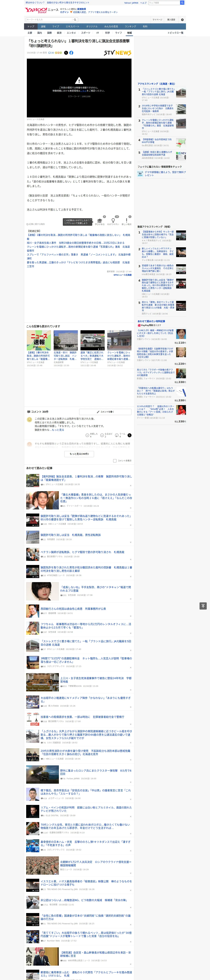Open the STV NEWS logo
Viewport: 210px width, 980px height.
(x=117, y=53)
